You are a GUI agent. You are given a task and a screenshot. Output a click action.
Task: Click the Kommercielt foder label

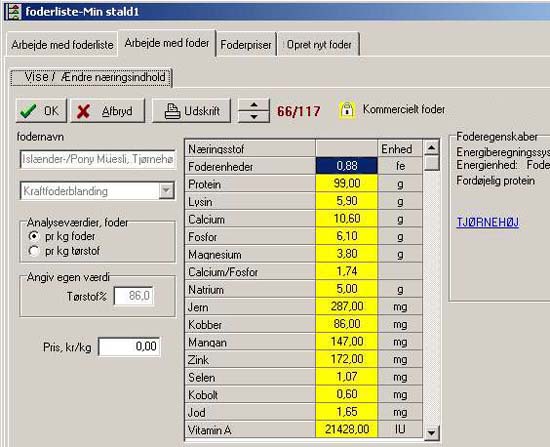[x=404, y=109]
